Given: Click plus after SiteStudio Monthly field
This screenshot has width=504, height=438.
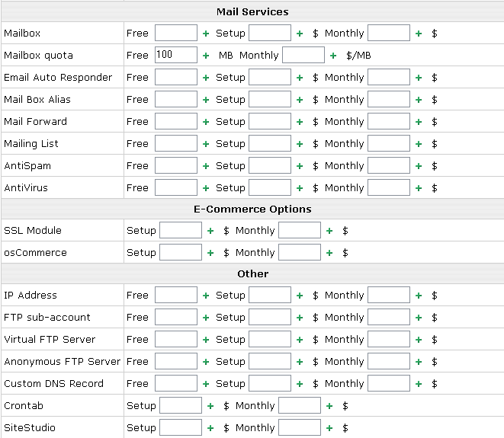Looking at the screenshot, I should coord(329,428).
